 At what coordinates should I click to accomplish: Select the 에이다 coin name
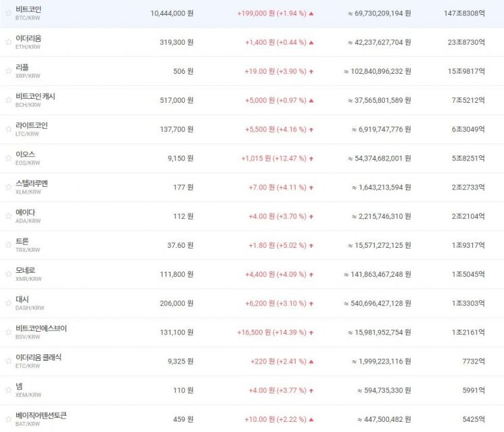(x=25, y=213)
